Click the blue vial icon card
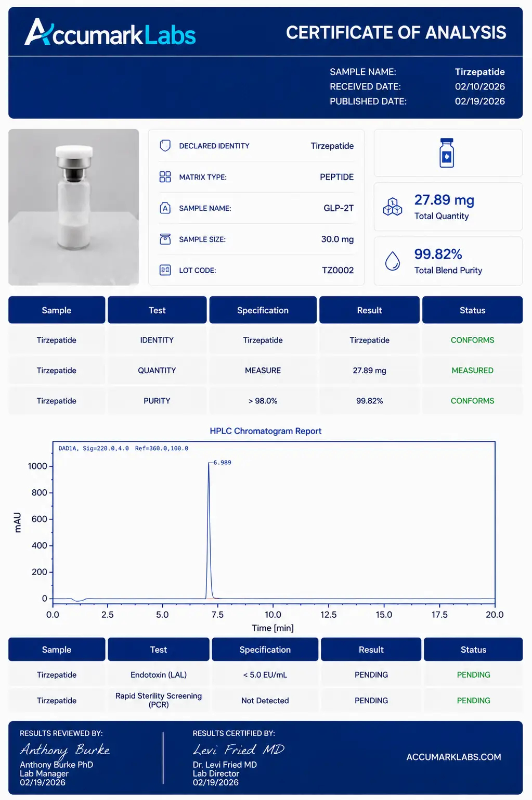Image resolution: width=532 pixels, height=800 pixels. [x=448, y=153]
